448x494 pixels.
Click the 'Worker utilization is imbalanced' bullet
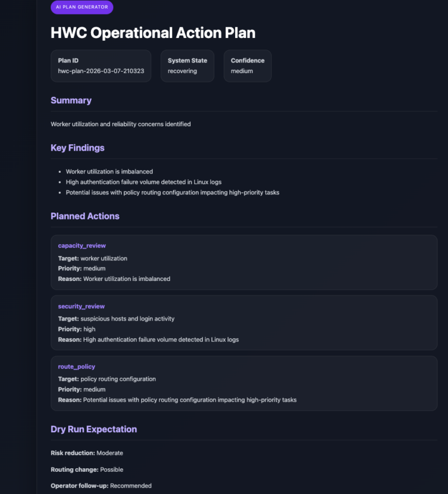tap(109, 172)
